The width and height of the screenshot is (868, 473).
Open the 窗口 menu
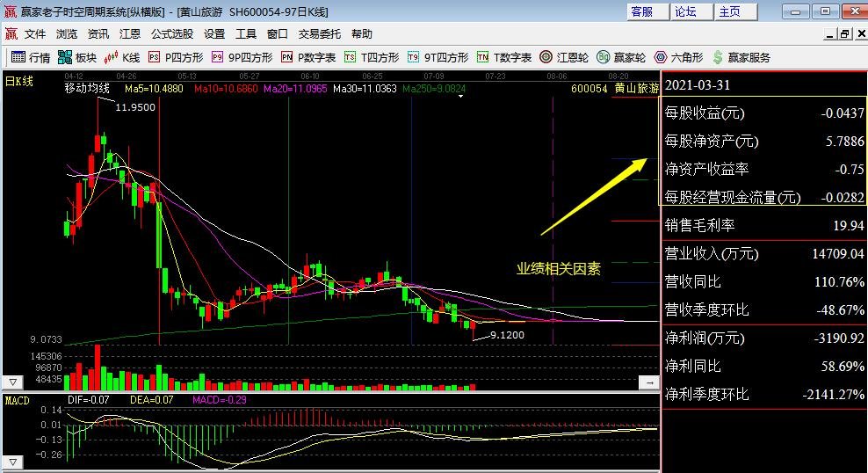click(278, 33)
